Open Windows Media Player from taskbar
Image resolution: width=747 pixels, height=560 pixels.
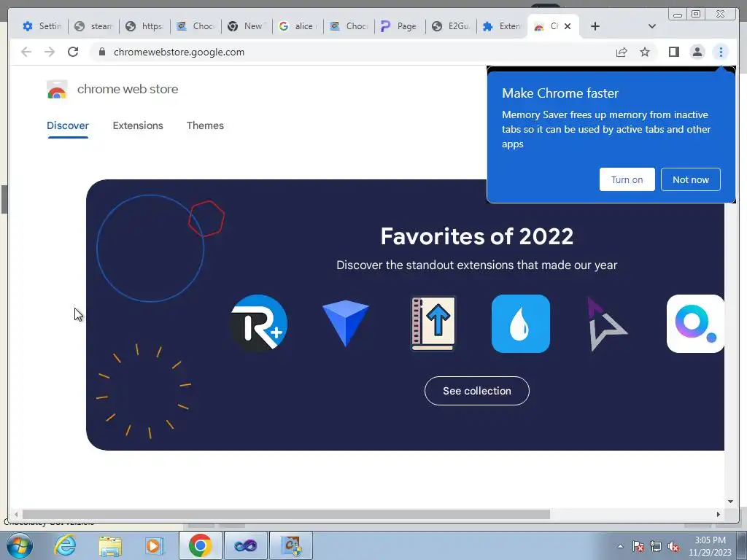[154, 545]
